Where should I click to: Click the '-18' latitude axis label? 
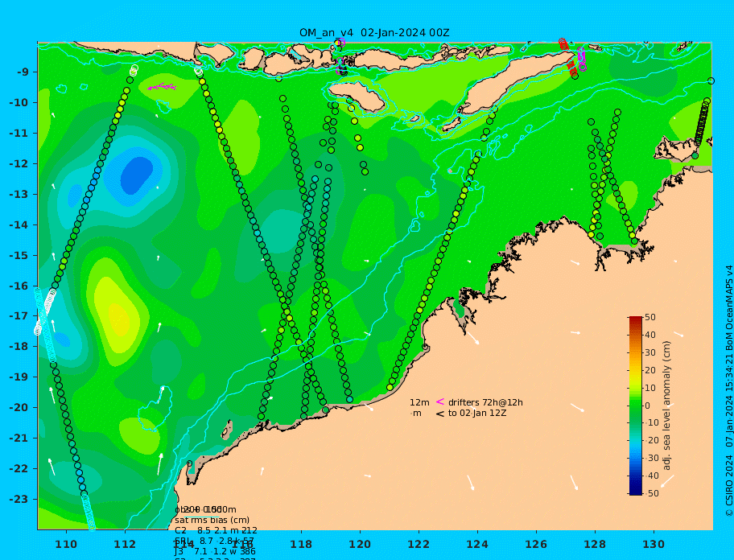point(19,347)
